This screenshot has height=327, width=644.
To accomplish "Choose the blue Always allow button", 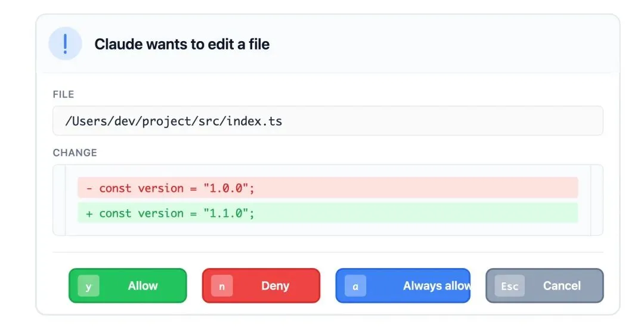I will click(403, 285).
